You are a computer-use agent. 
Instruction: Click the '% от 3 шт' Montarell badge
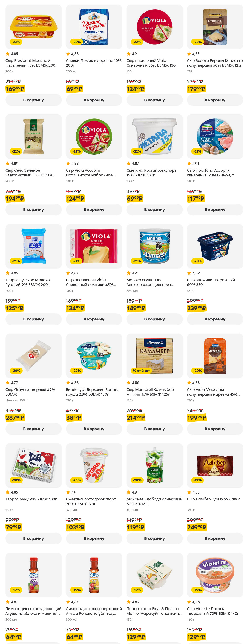(141, 371)
